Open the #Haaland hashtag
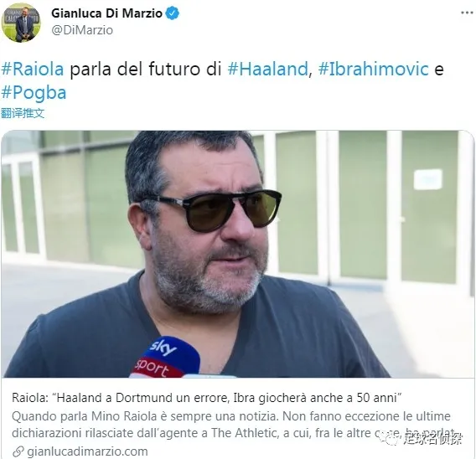The width and height of the screenshot is (476, 459). (268, 69)
